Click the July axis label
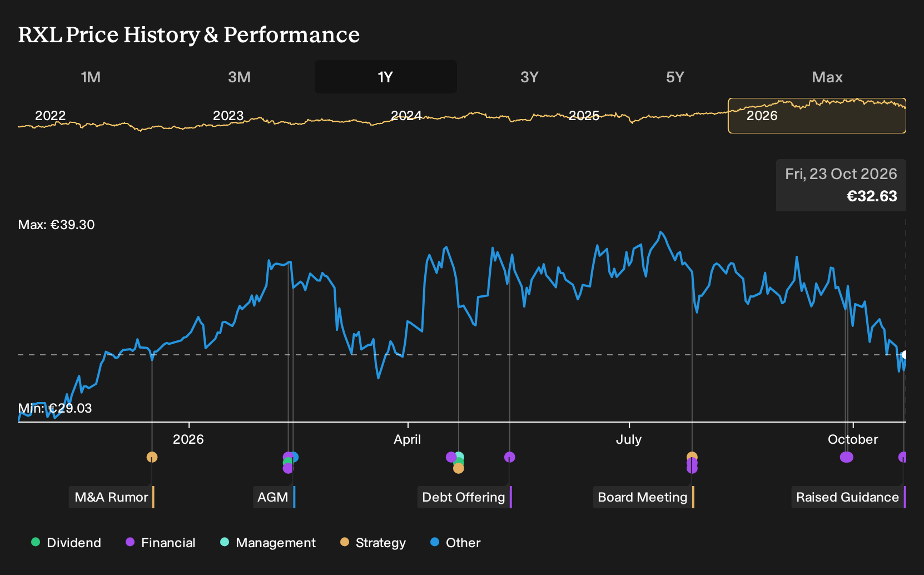The height and width of the screenshot is (575, 924). pyautogui.click(x=629, y=439)
